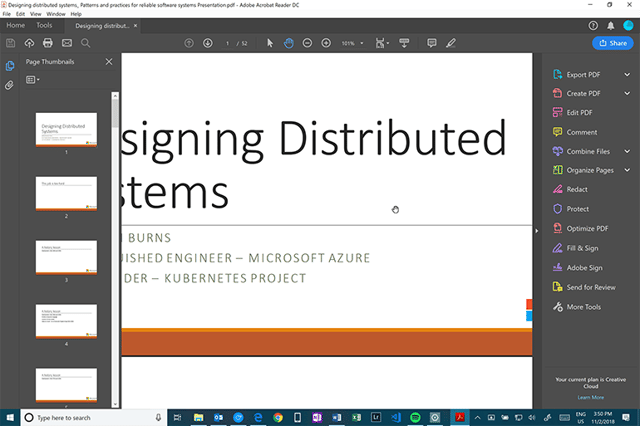Image resolution: width=640 pixels, height=426 pixels.
Task: Open the Windows Start menu
Action: (10, 417)
